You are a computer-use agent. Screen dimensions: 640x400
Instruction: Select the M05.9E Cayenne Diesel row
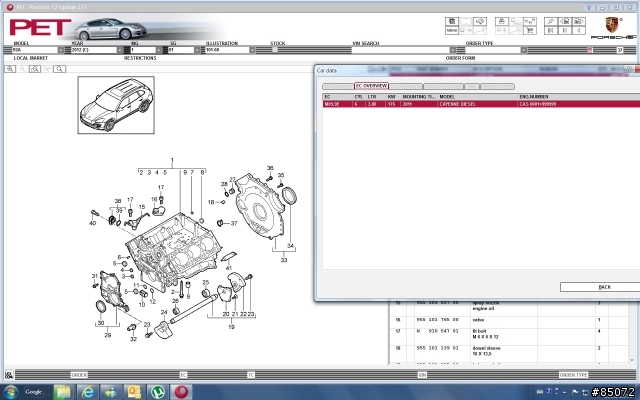pyautogui.click(x=481, y=104)
